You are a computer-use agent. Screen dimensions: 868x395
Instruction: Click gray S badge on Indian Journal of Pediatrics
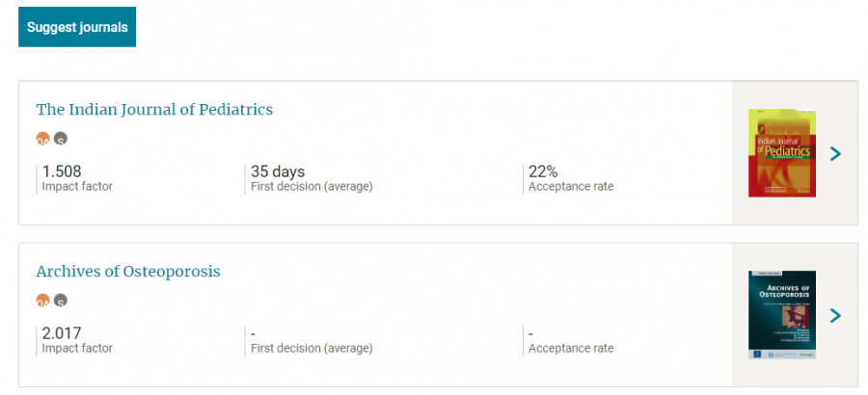click(61, 139)
